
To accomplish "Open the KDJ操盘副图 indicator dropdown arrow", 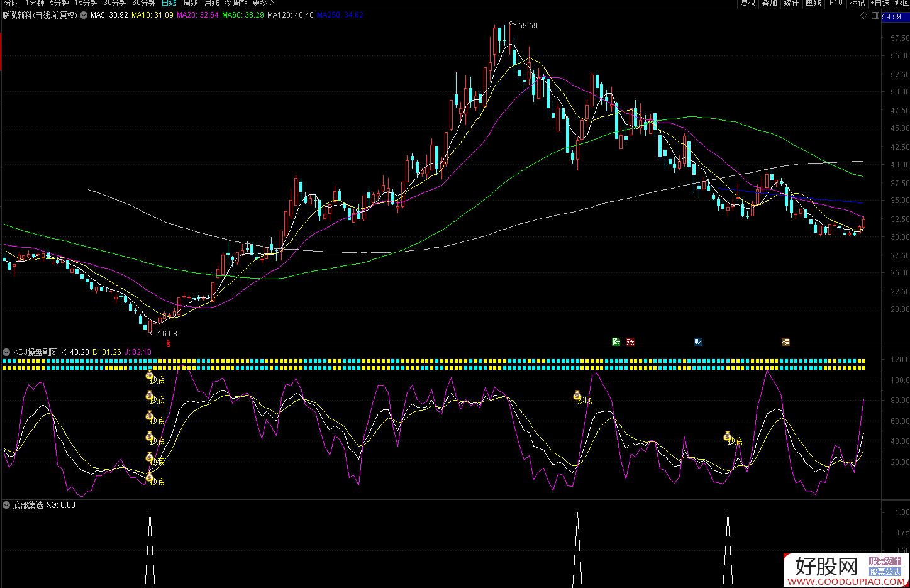I will point(6,352).
